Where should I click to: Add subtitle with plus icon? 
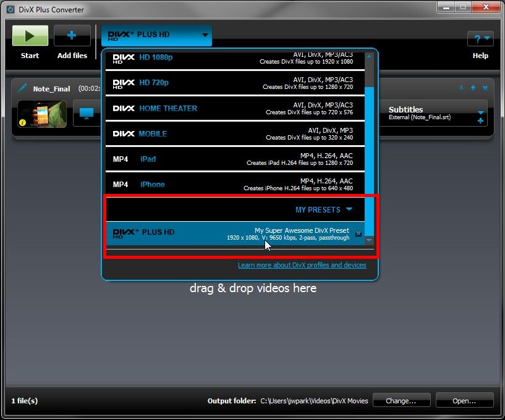point(480,121)
